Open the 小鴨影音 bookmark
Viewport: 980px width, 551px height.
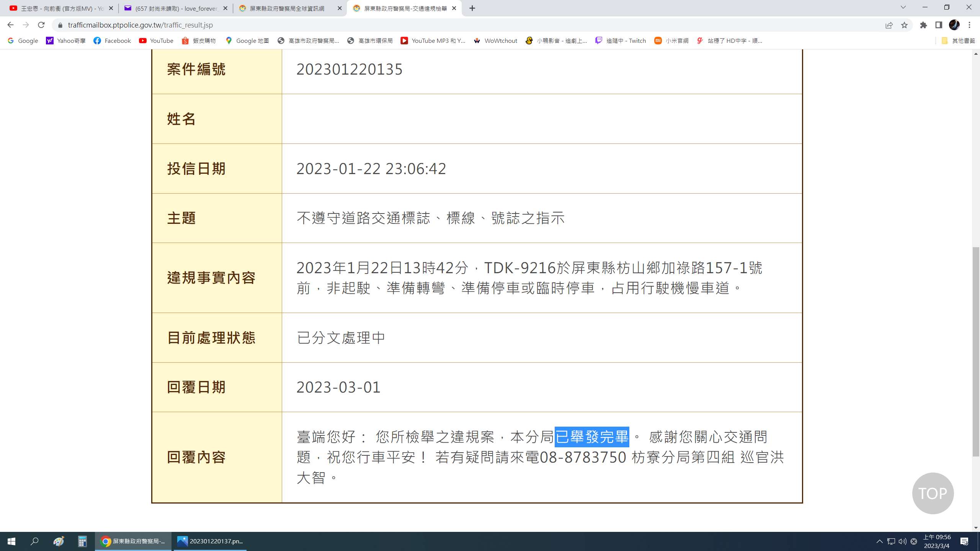[x=556, y=41]
